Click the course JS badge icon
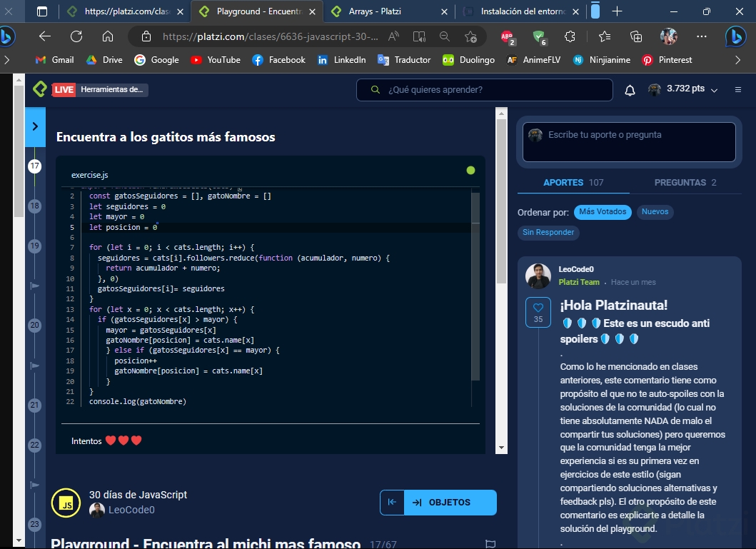The height and width of the screenshot is (549, 756). [66, 503]
